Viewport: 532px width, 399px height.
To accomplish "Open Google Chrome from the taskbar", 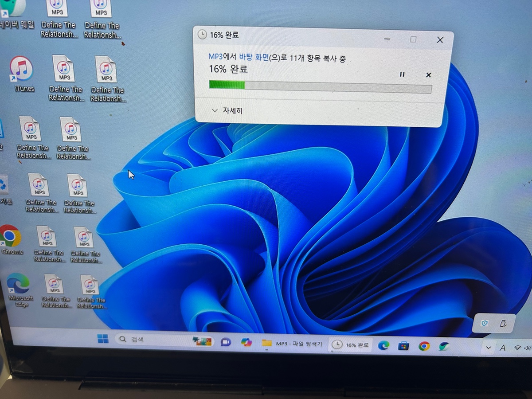I will click(x=424, y=346).
